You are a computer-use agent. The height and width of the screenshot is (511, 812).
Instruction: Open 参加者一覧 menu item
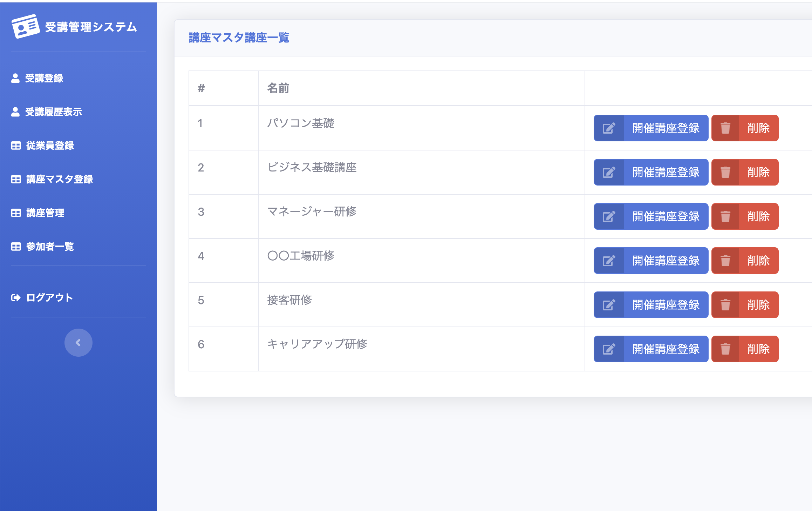50,247
